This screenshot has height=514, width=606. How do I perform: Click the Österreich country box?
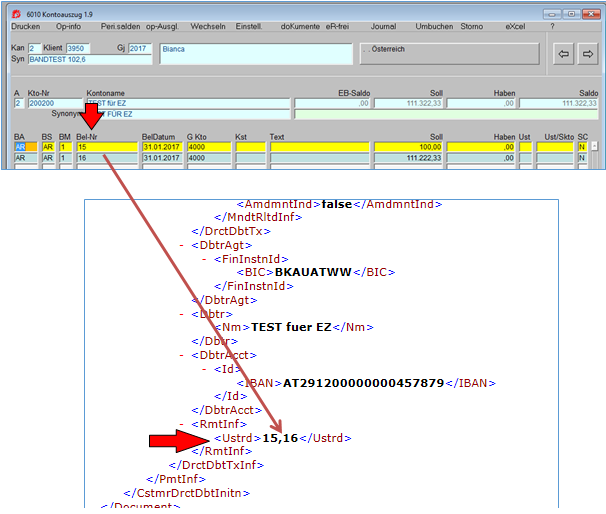449,54
